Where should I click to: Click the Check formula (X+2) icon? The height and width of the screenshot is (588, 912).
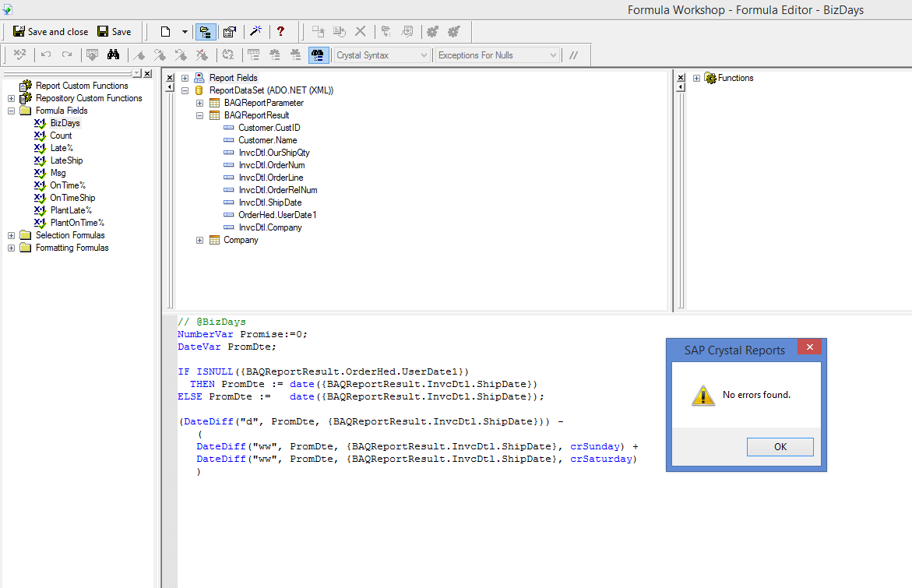click(x=19, y=55)
